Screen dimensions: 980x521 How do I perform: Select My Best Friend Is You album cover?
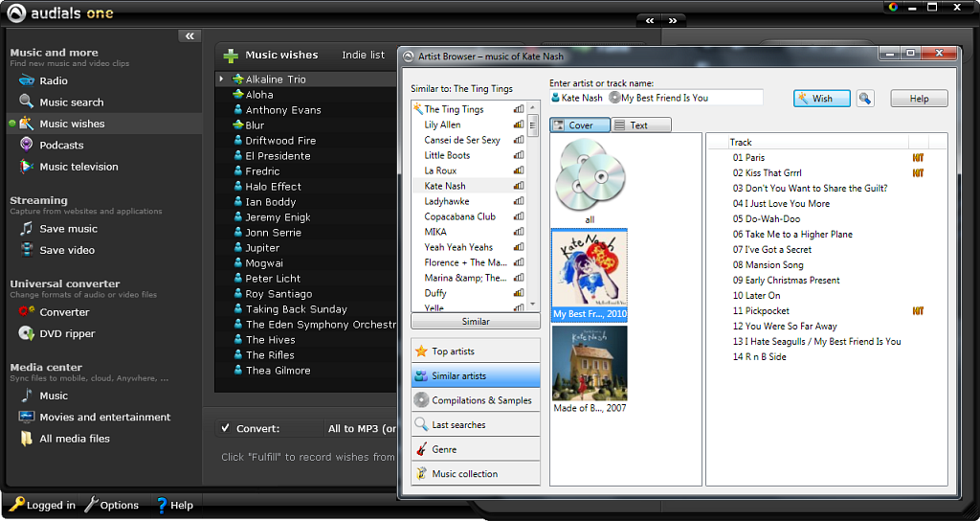(590, 275)
